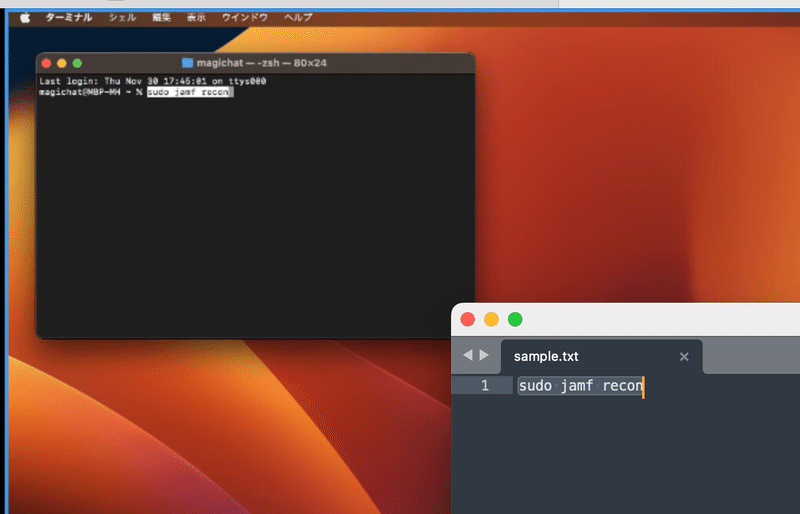Click the magichat@MBP-MH prompt text
Screen dimensions: 800x514
(x=80, y=92)
